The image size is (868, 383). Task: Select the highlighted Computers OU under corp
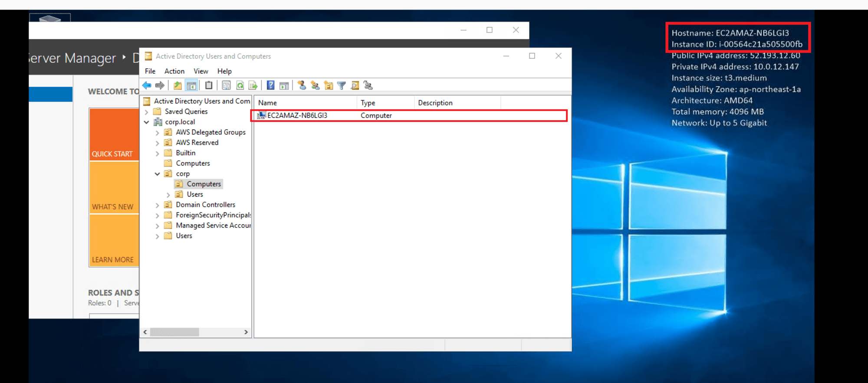coord(204,184)
